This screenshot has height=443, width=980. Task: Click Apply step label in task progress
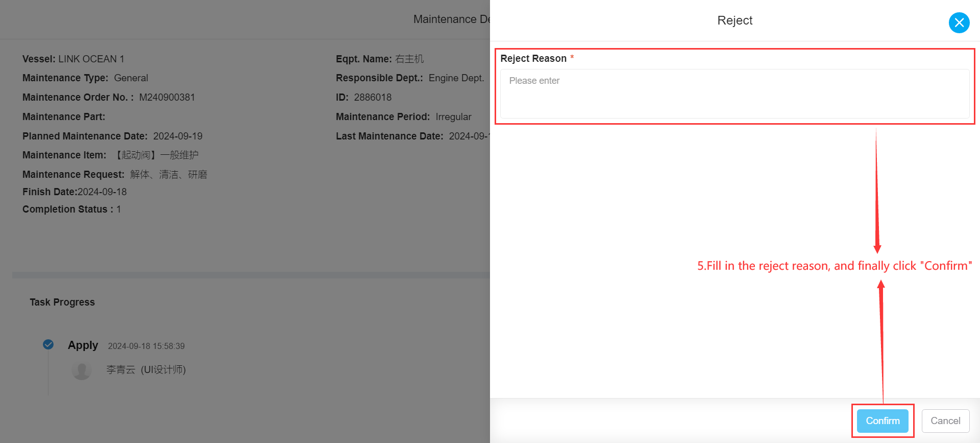(x=83, y=345)
